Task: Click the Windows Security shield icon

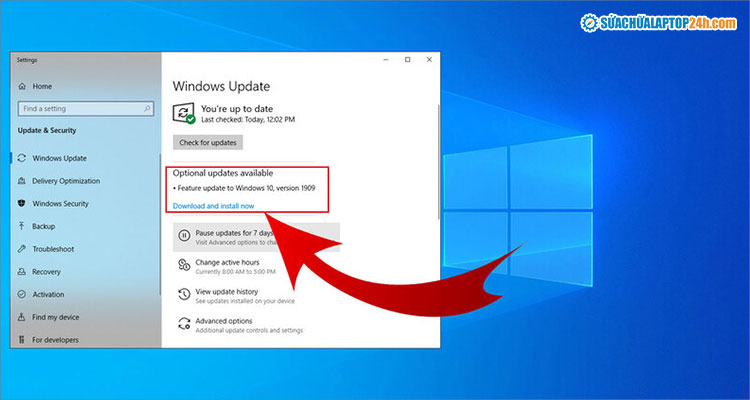Action: [x=22, y=204]
